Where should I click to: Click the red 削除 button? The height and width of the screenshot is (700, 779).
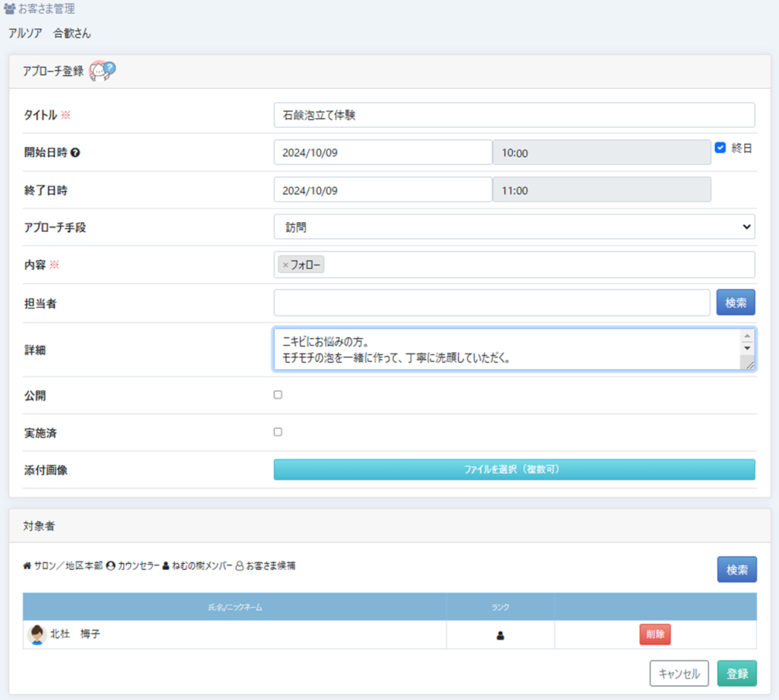click(x=654, y=635)
